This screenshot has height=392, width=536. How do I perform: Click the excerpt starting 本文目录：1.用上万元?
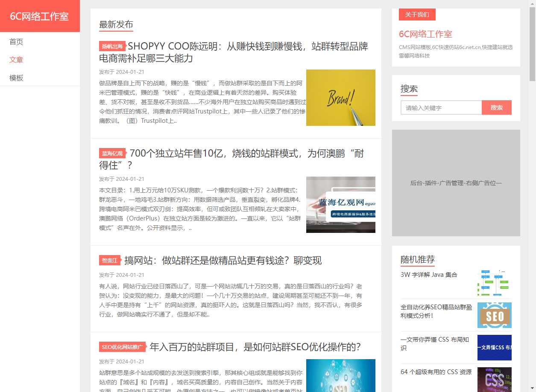click(x=200, y=209)
